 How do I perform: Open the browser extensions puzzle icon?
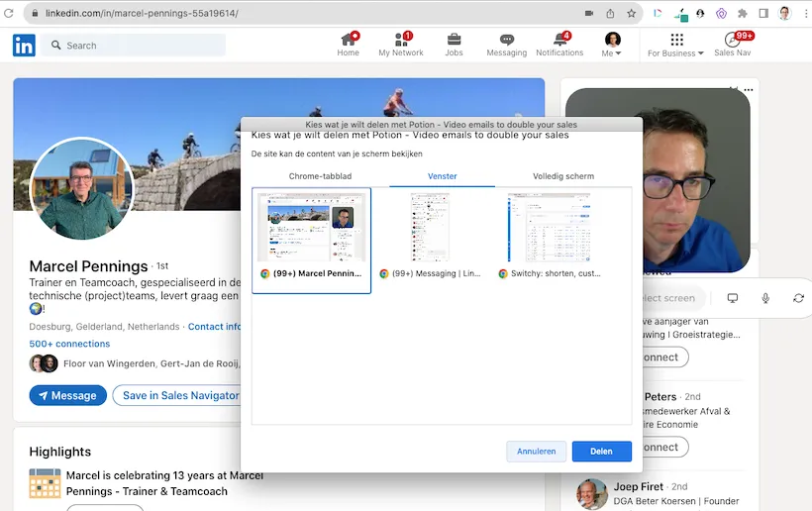(743, 14)
